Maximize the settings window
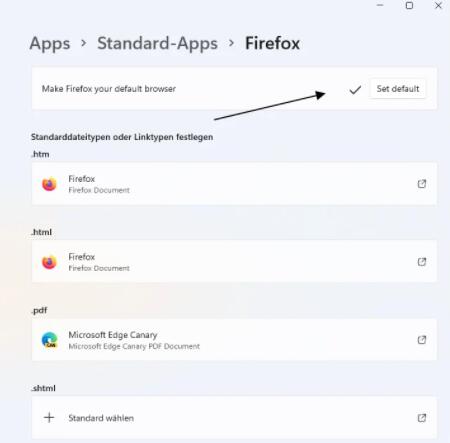This screenshot has width=450, height=443. coord(409,5)
